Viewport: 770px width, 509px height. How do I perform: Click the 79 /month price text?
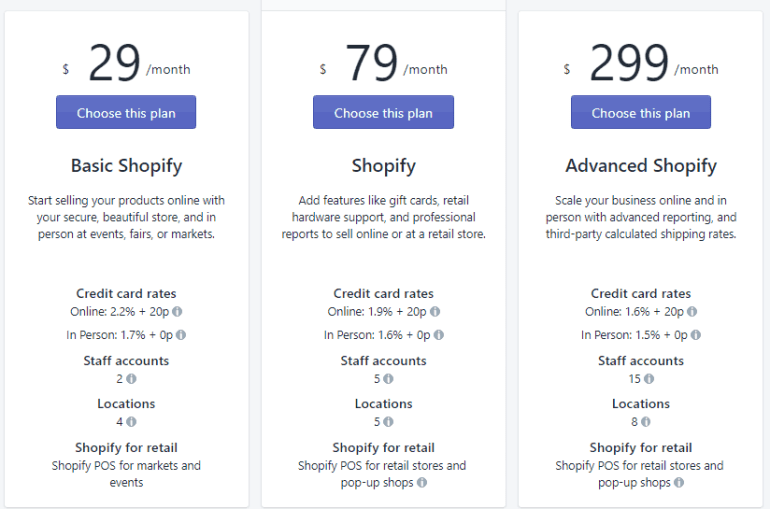384,62
